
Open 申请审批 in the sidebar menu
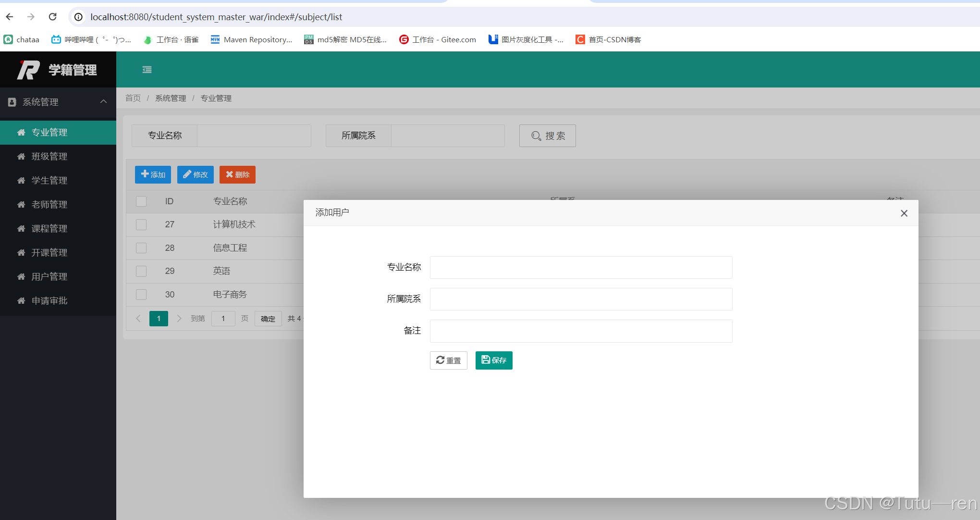(x=49, y=301)
